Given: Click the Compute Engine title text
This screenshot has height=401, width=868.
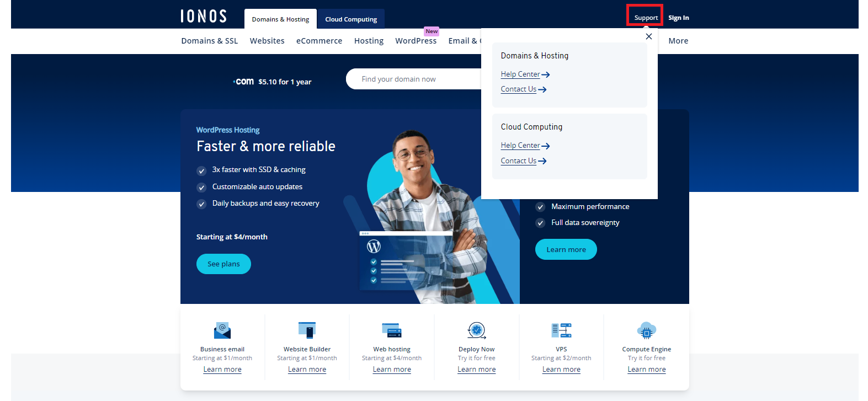Looking at the screenshot, I should [647, 349].
